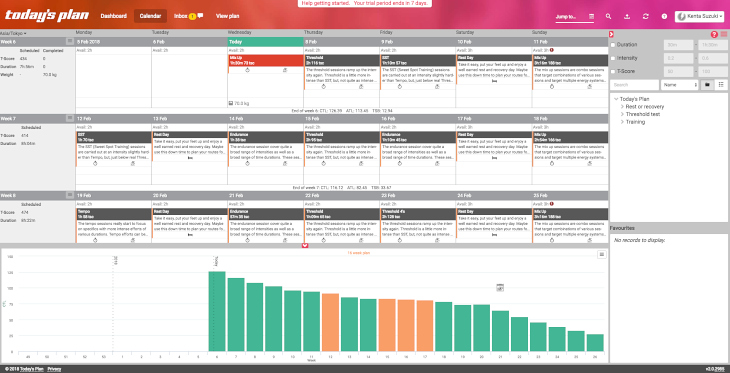Collapse the right library panel with red arrow
Screen dimensions: 730x373
[x=611, y=34]
